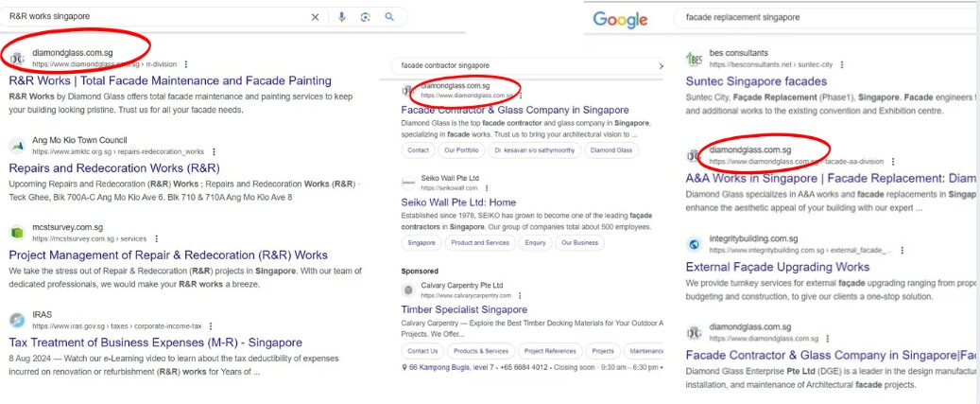Click the mcstsurvey.com.sg green favicon
Viewport: 980px width, 404px height.
click(x=17, y=233)
